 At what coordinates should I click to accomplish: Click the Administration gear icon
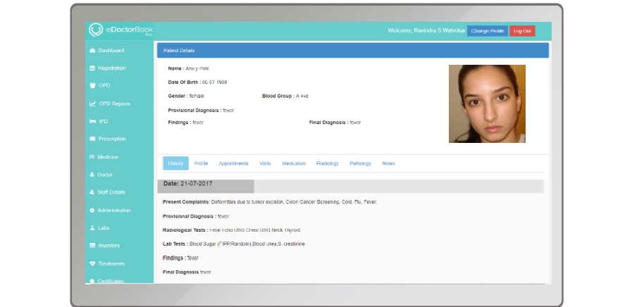[92, 211]
